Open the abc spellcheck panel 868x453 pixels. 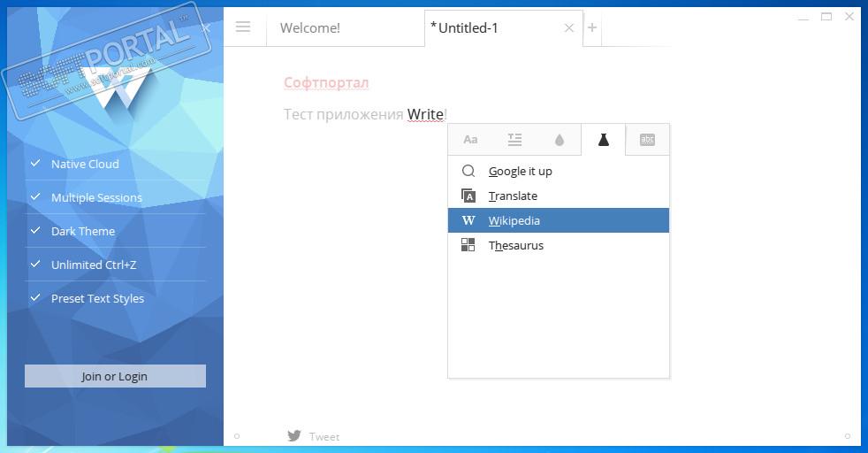[647, 140]
